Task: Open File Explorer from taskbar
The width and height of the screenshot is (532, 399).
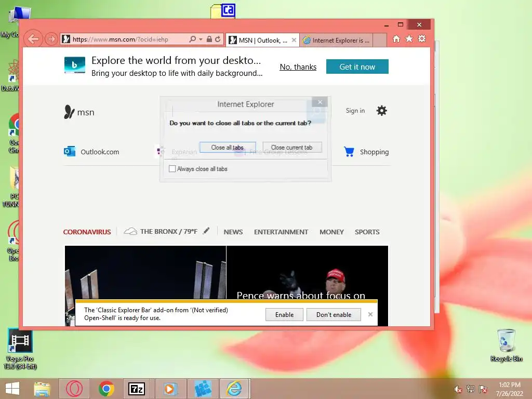Action: (x=42, y=389)
